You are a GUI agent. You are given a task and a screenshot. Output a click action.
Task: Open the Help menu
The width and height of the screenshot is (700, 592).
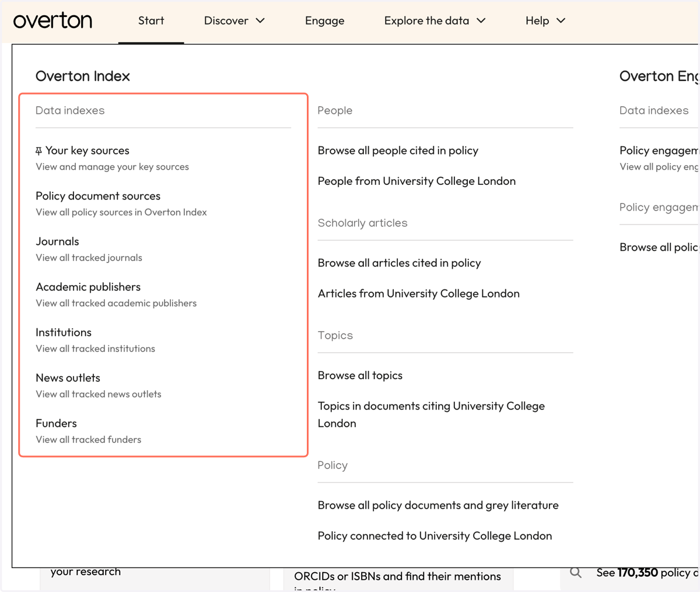[545, 20]
